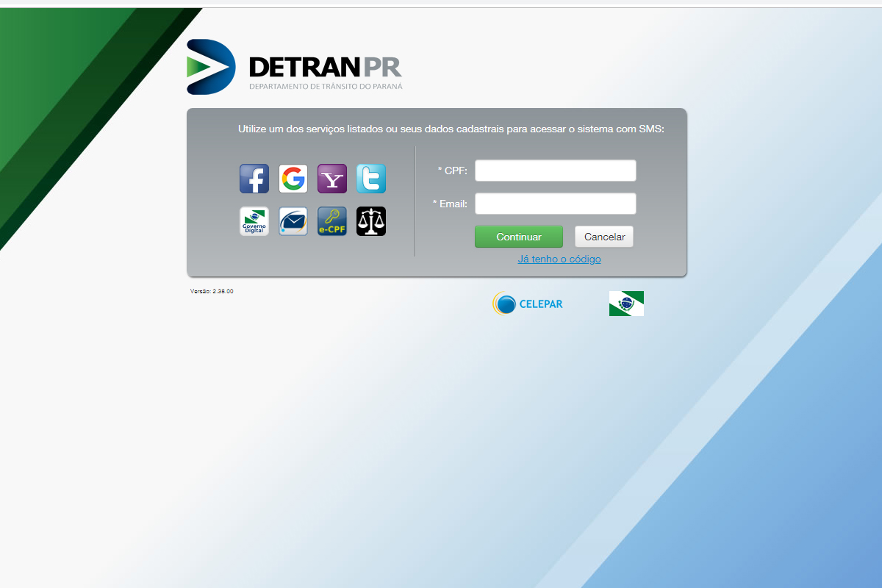Click the DETRAN PR arrow emblem

(x=211, y=67)
